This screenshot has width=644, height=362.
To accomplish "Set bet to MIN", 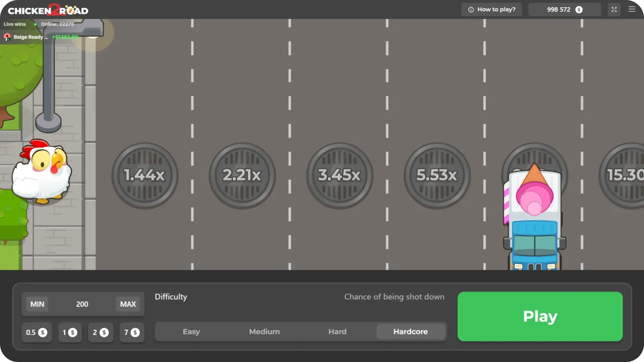I will (x=37, y=304).
